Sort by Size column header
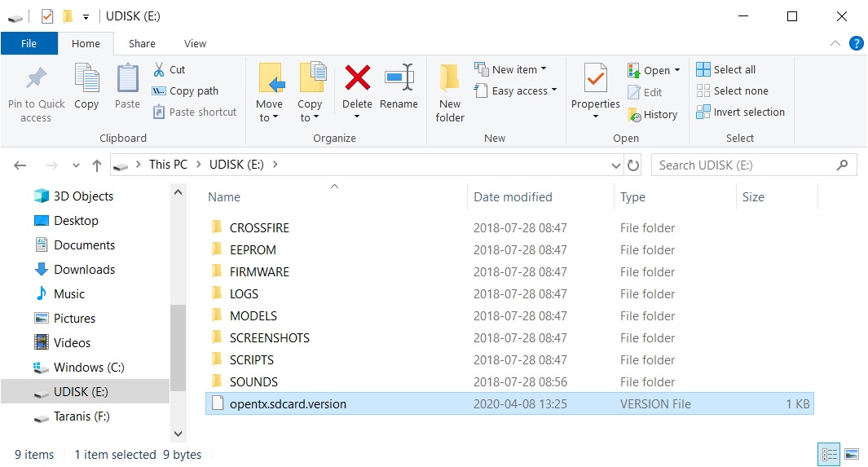The image size is (868, 467). click(x=753, y=197)
